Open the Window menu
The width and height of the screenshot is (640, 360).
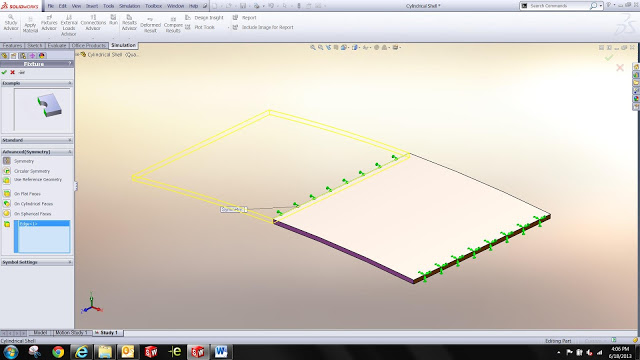(x=176, y=6)
